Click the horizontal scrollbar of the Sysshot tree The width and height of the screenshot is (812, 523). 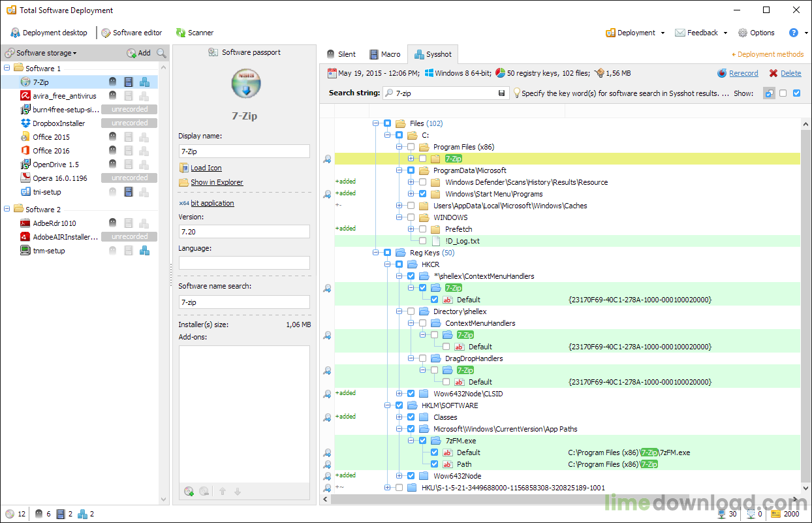pyautogui.click(x=561, y=499)
